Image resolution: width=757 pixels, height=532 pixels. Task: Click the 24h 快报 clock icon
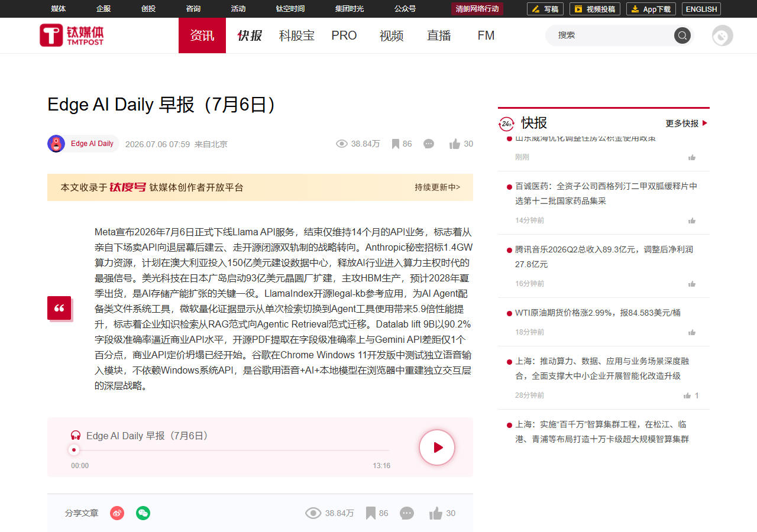(x=507, y=123)
